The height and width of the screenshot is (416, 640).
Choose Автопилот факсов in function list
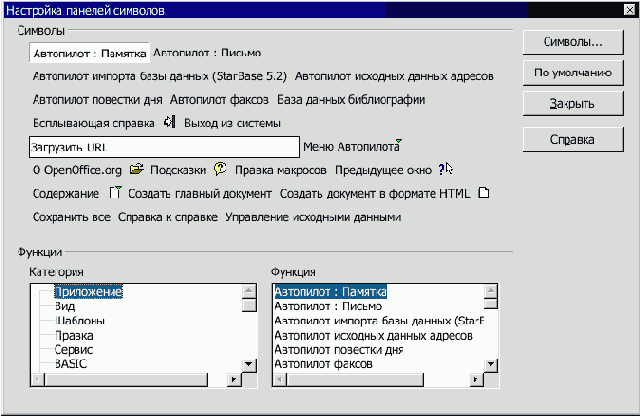pos(323,364)
